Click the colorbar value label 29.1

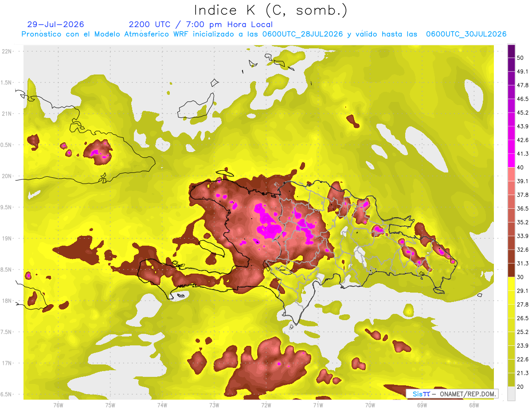tap(523, 291)
